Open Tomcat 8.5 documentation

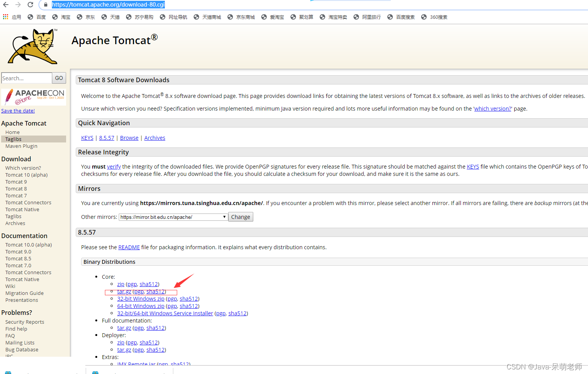pos(18,258)
